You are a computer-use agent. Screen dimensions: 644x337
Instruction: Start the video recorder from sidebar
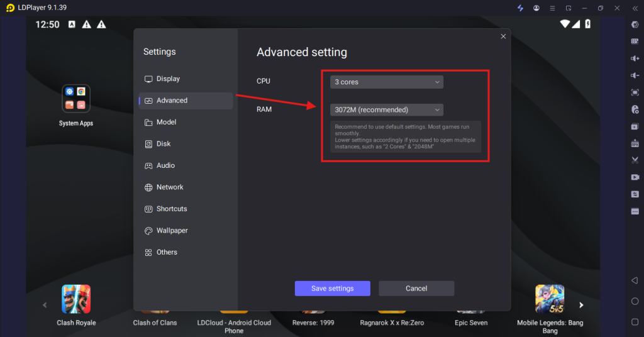click(635, 177)
